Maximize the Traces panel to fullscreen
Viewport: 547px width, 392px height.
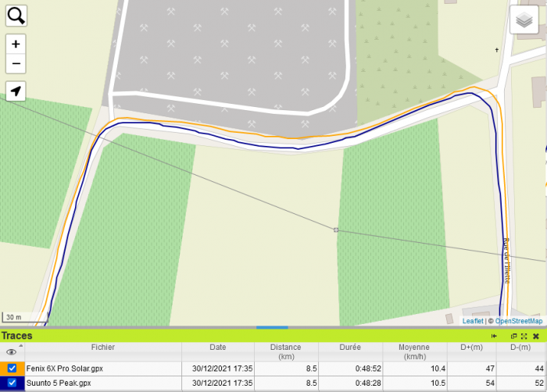[x=524, y=336]
